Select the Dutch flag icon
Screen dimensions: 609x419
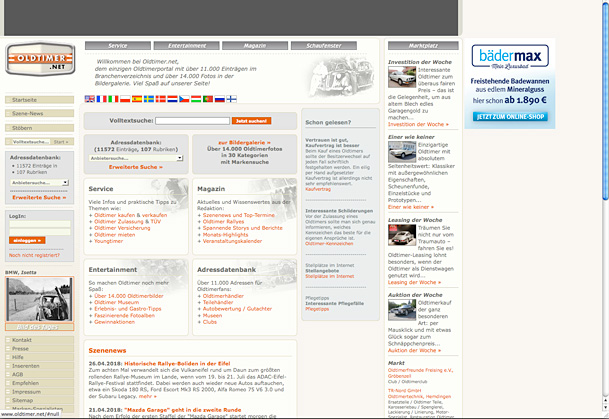[x=172, y=99]
